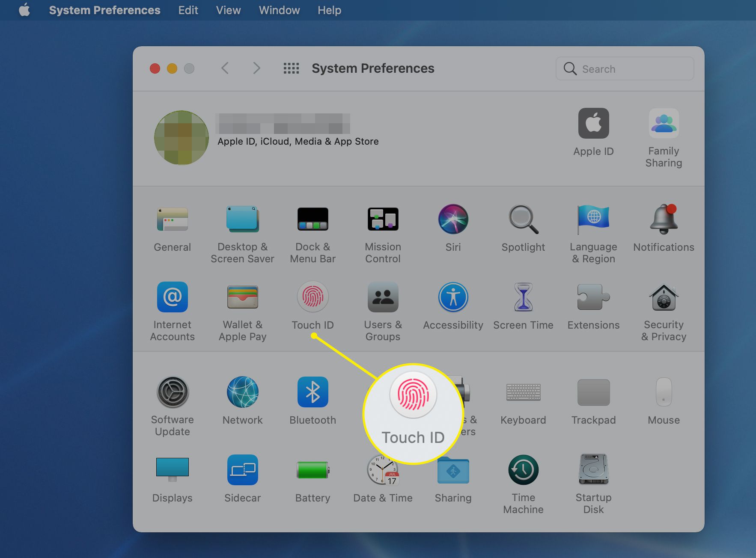Open Battery preferences
The image size is (756, 558).
click(x=313, y=469)
